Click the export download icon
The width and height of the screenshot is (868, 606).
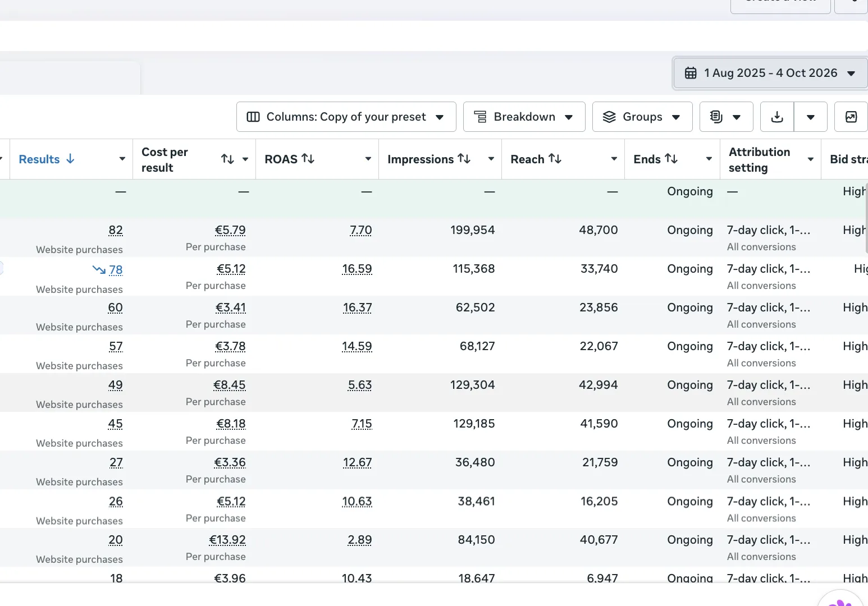tap(777, 117)
